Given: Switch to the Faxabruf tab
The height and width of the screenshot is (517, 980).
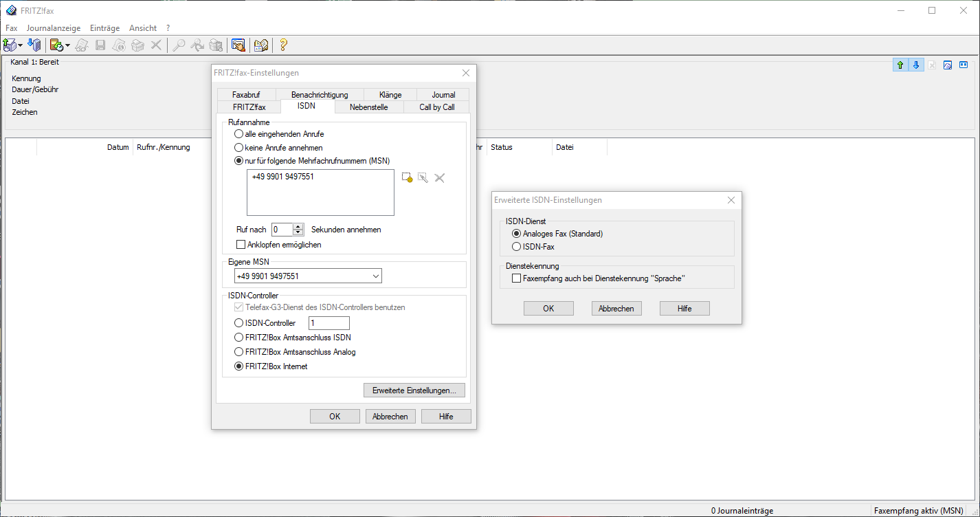Looking at the screenshot, I should point(246,95).
